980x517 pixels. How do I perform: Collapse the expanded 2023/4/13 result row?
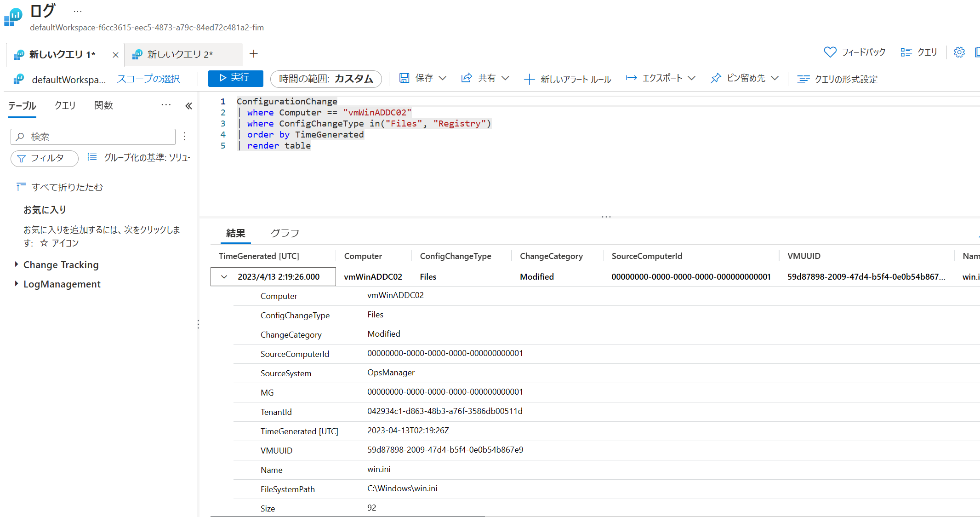click(224, 277)
